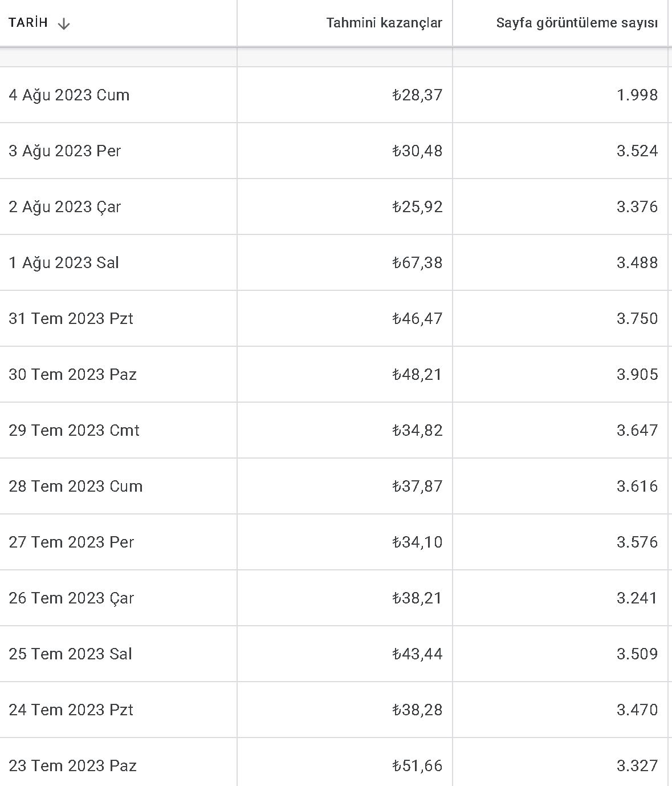
Task: Click the sort arrow next to TARİH
Action: [64, 23]
